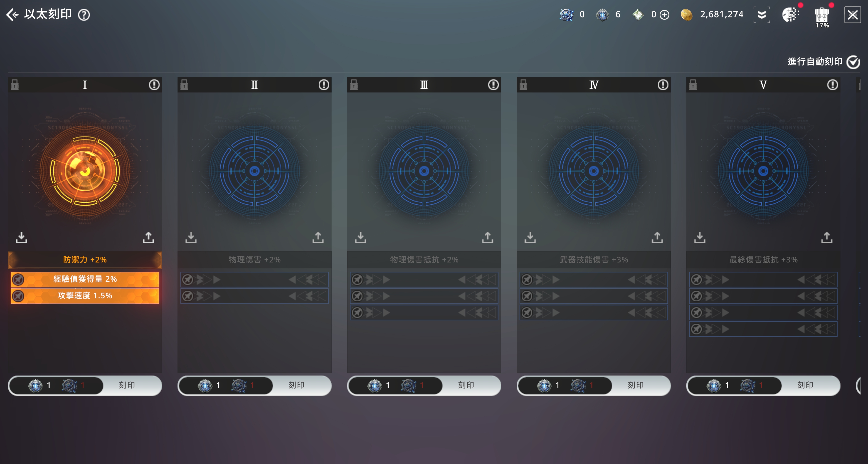Select the orange engraving circle in panel I
The image size is (868, 464).
pyautogui.click(x=85, y=171)
